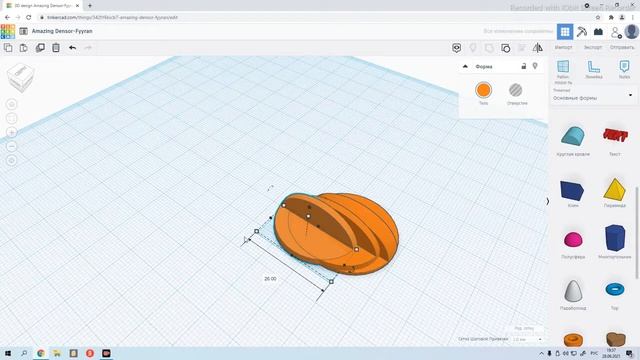Pick the pink Half Sphere shape
The width and height of the screenshot is (640, 360).
tap(573, 240)
